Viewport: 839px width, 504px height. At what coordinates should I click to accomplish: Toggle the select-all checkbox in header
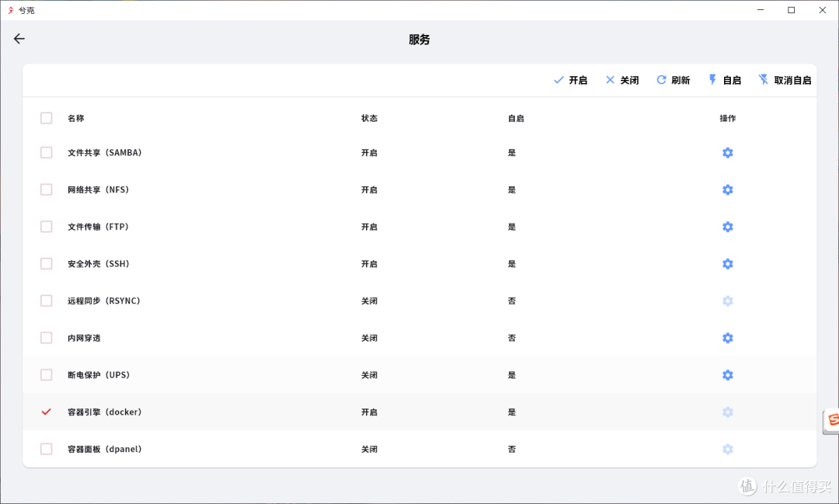[47, 118]
